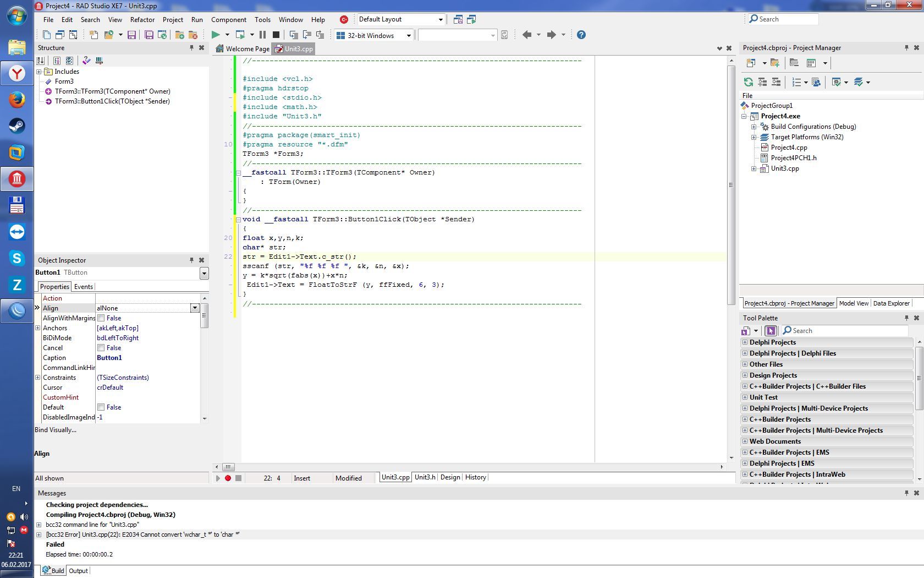Switch to the Events tab in Object Inspector
This screenshot has height=578, width=924.
83,286
